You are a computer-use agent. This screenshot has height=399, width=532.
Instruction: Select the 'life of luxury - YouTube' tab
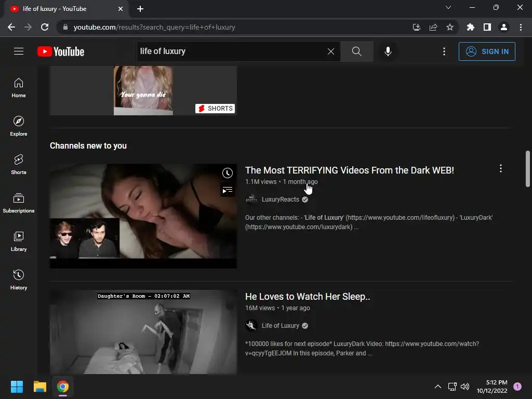pos(66,9)
